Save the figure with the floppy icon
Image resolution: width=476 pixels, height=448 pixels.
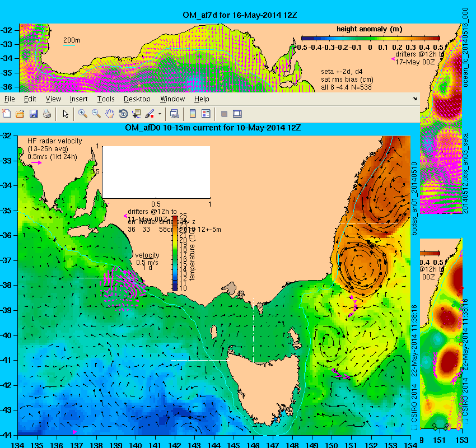[x=34, y=114]
